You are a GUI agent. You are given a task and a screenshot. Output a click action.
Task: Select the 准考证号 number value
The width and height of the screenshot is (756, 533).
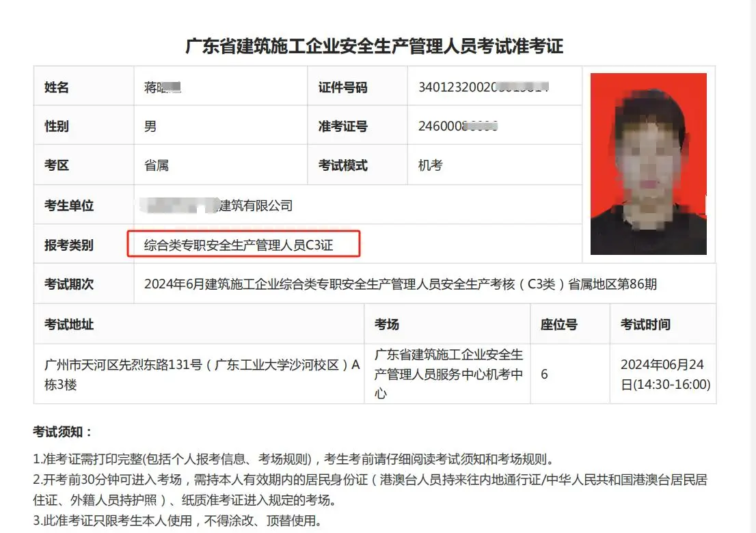pos(458,126)
